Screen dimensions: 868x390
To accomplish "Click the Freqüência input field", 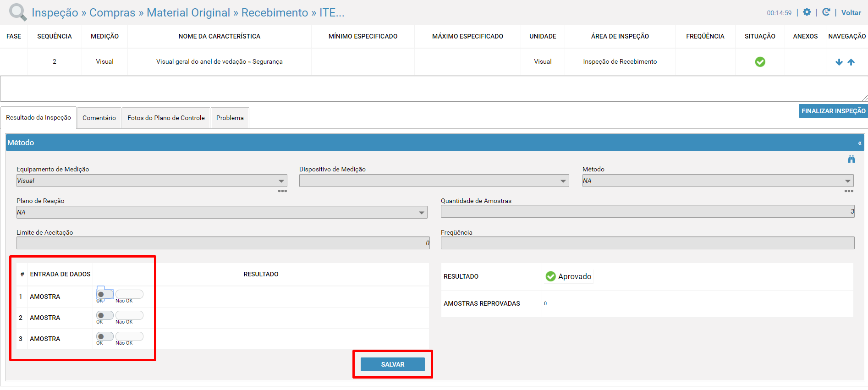I will 648,243.
